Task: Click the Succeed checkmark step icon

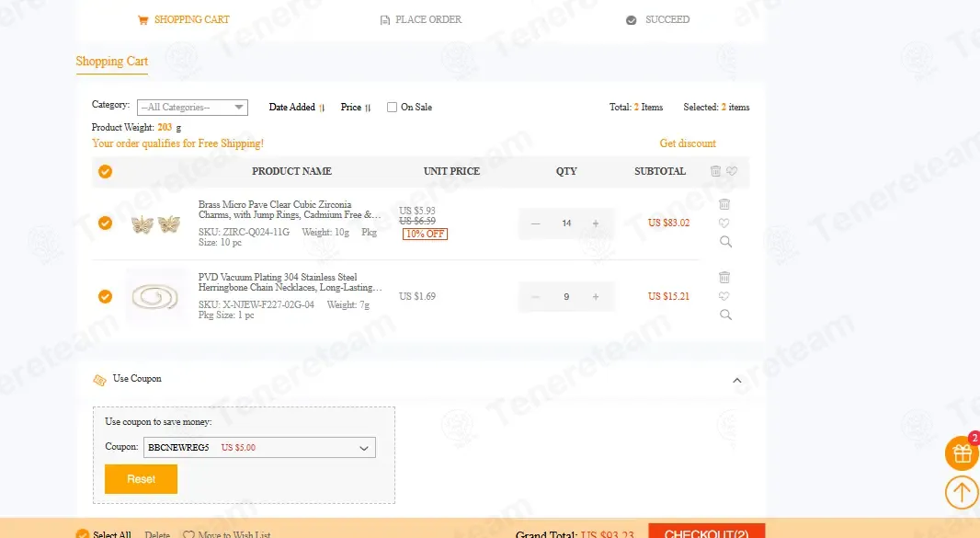Action: [x=632, y=20]
